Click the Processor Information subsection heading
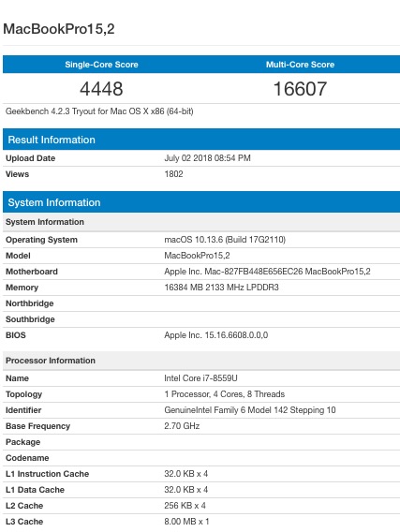Image resolution: width=400 pixels, height=532 pixels. point(51,361)
